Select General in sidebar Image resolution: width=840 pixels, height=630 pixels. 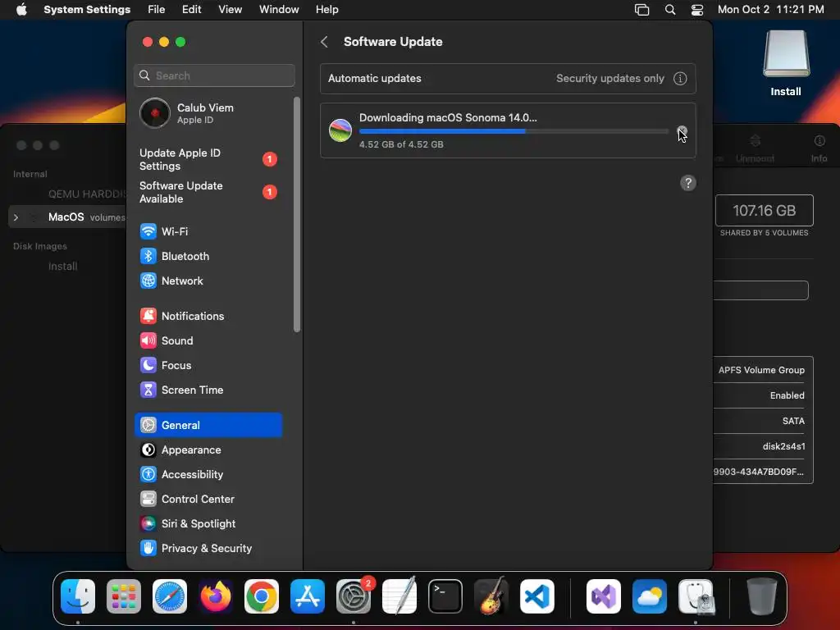click(208, 426)
